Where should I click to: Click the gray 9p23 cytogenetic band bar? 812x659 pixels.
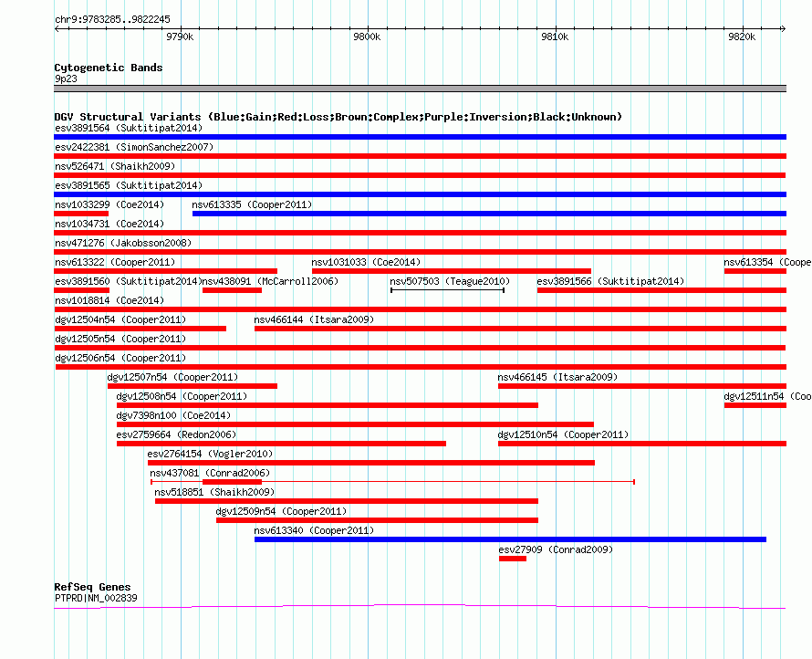pyautogui.click(x=420, y=89)
